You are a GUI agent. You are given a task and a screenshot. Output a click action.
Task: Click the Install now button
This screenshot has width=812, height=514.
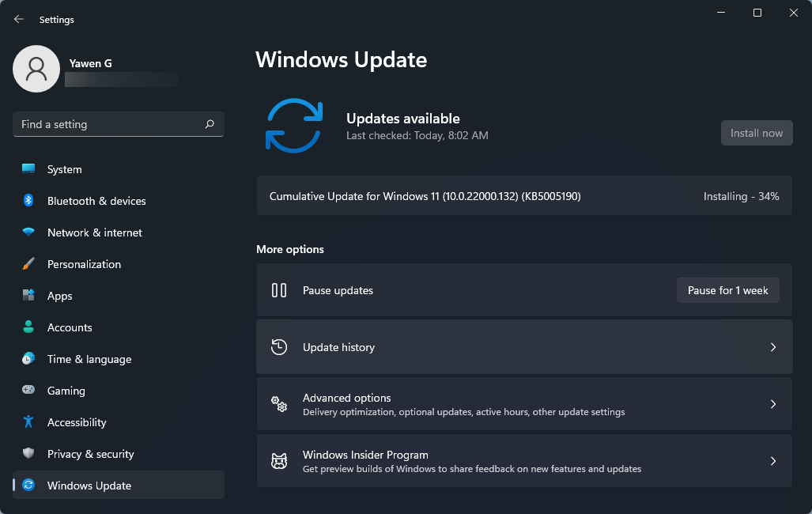click(x=756, y=133)
